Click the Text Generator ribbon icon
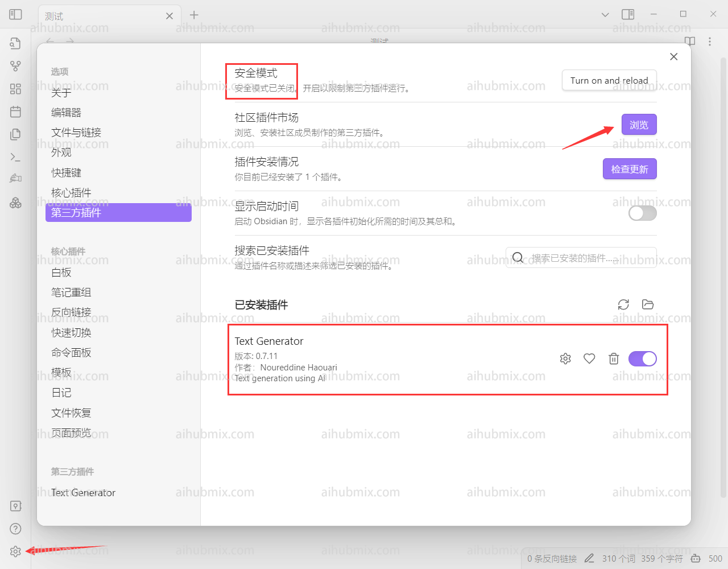728x569 pixels. [x=15, y=179]
